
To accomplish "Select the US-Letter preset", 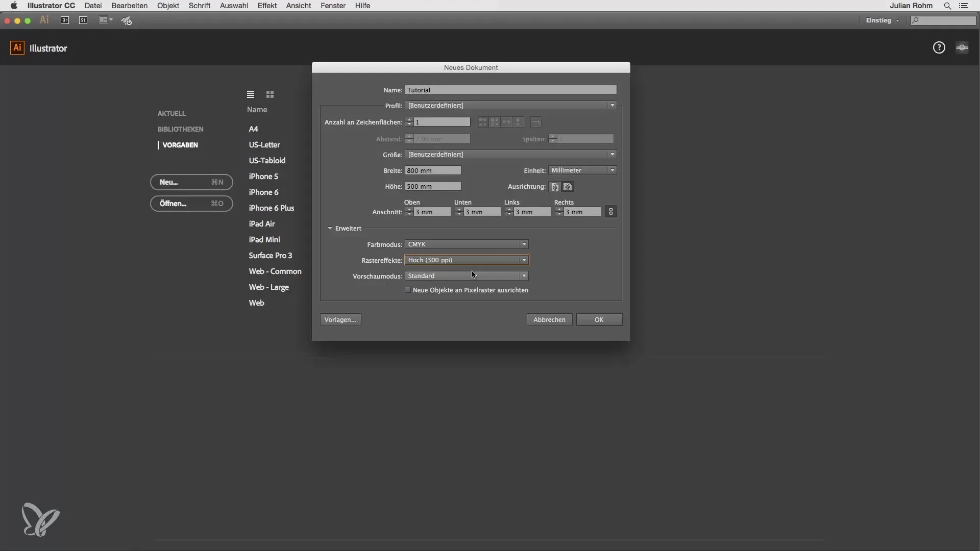I will tap(264, 145).
